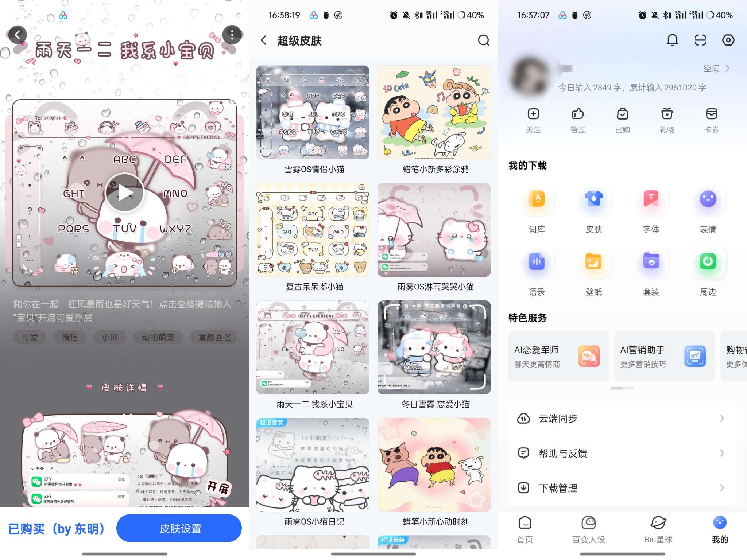Image resolution: width=747 pixels, height=560 pixels.
Task: Select 雪雾OS情侣小猫 skin theme
Action: coord(314,113)
